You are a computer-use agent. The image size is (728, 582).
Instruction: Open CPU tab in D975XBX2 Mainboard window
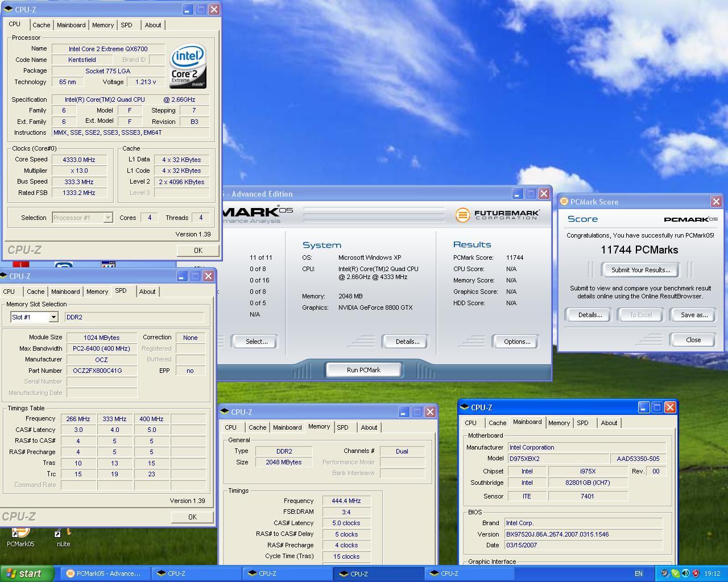(470, 423)
